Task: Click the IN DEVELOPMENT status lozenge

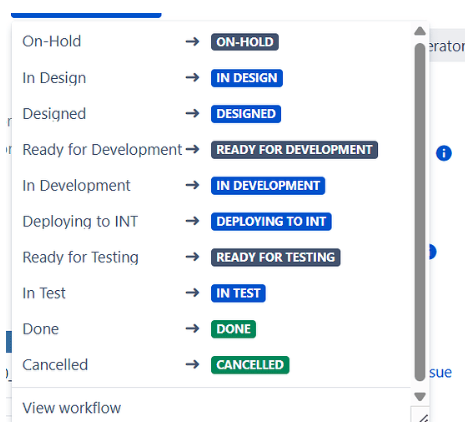Action: (x=268, y=186)
